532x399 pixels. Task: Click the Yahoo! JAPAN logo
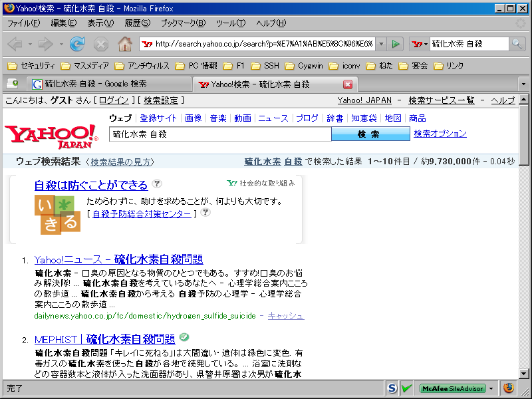(51, 136)
